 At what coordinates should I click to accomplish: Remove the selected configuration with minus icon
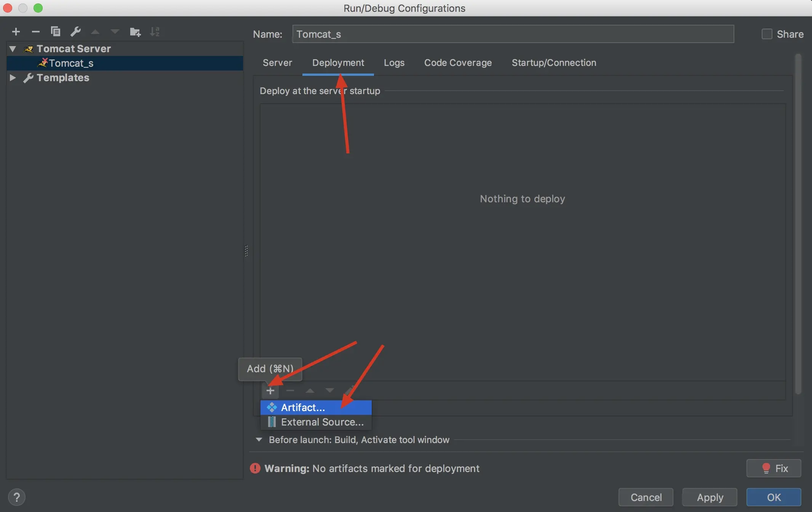point(36,32)
